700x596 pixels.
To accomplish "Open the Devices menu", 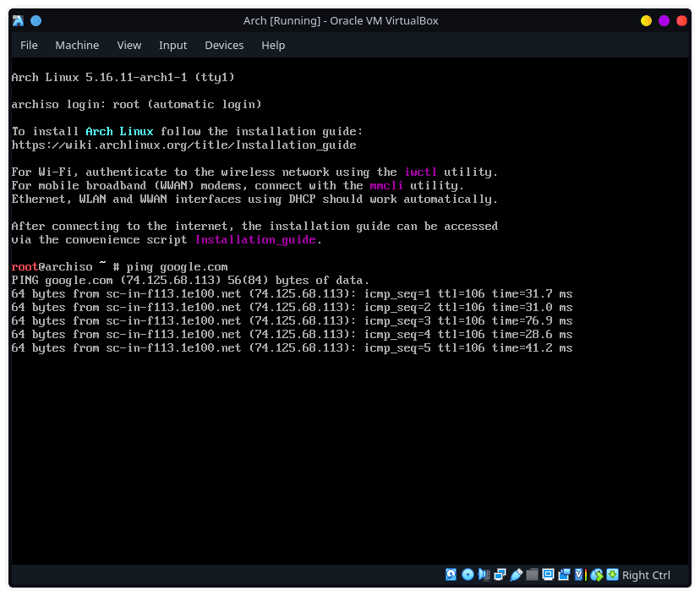I will click(x=224, y=45).
